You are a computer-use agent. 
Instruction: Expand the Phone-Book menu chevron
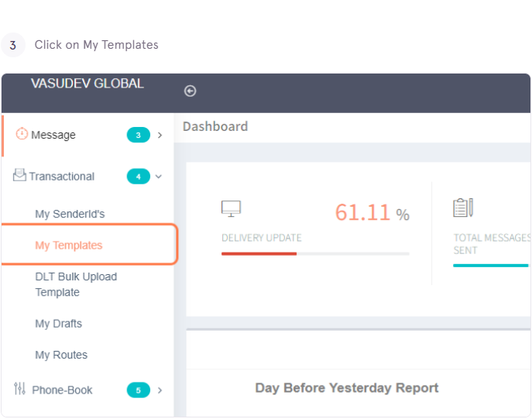coord(160,390)
